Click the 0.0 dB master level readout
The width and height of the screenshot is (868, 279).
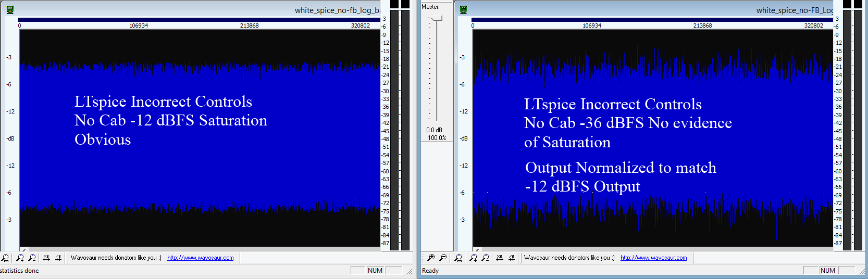[x=434, y=130]
